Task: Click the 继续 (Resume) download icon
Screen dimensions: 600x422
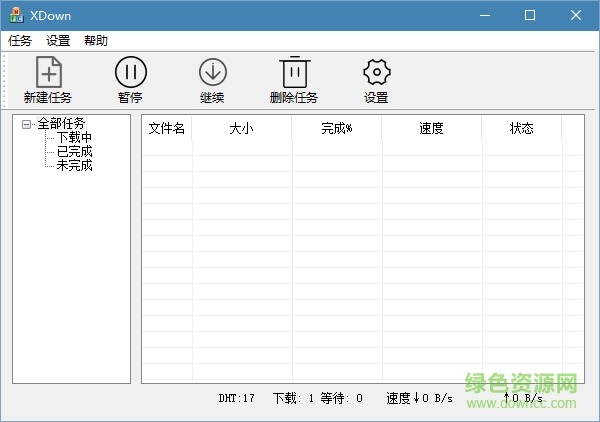Action: (212, 73)
